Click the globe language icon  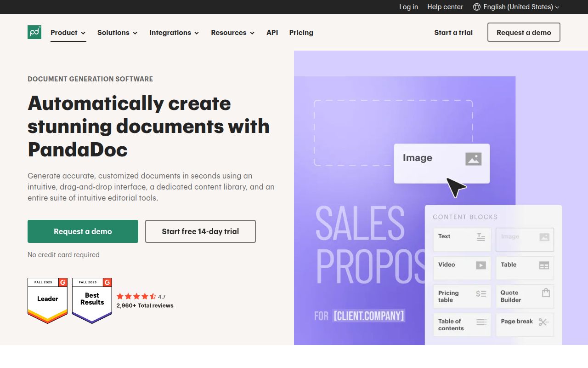tap(477, 7)
